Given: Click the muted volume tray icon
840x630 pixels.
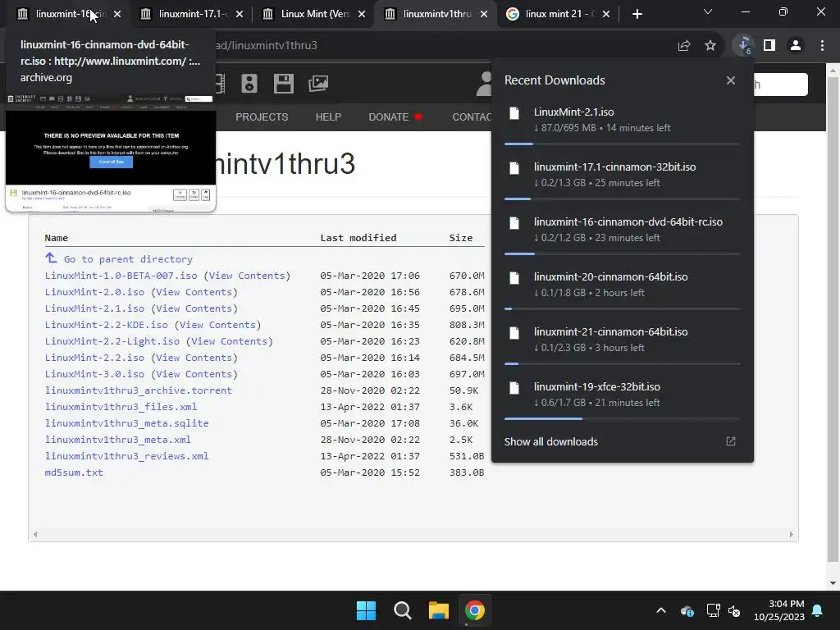Looking at the screenshot, I should (x=734, y=610).
